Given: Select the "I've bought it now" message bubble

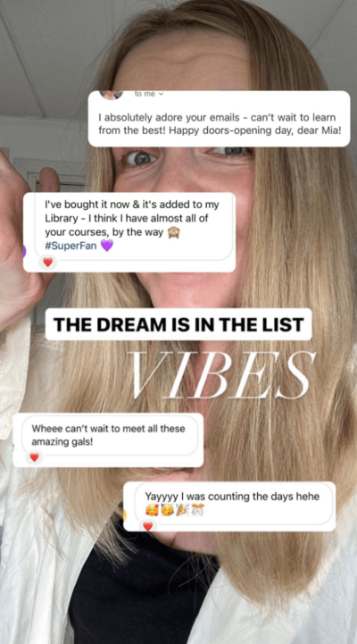Looking at the screenshot, I should coord(129,232).
